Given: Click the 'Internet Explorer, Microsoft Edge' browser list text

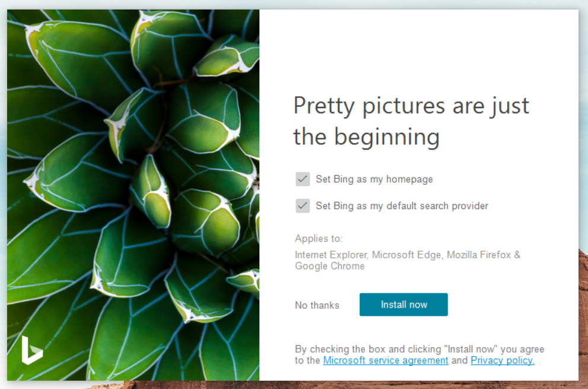Looking at the screenshot, I should (x=408, y=260).
